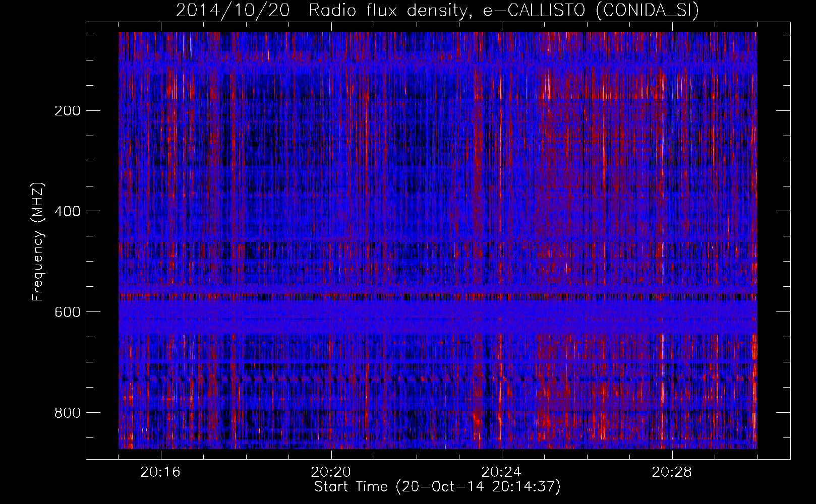The width and height of the screenshot is (816, 504).
Task: Click the 20:20 time tick label
Action: pos(331,472)
